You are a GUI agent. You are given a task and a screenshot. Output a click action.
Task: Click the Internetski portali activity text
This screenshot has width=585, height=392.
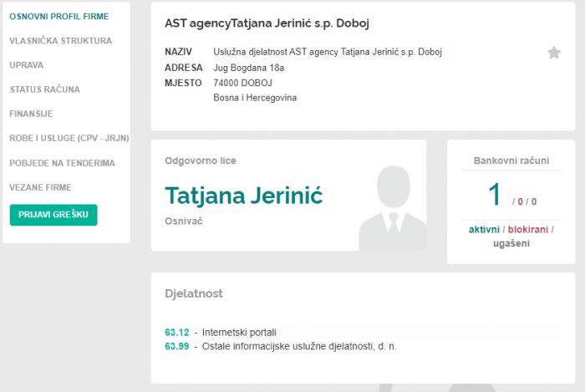point(239,333)
